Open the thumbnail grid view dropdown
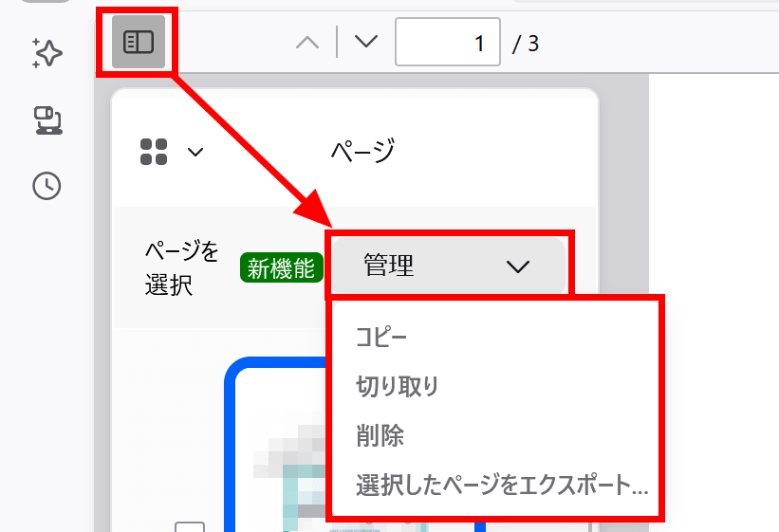Viewport: 779px width, 532px height. [172, 152]
